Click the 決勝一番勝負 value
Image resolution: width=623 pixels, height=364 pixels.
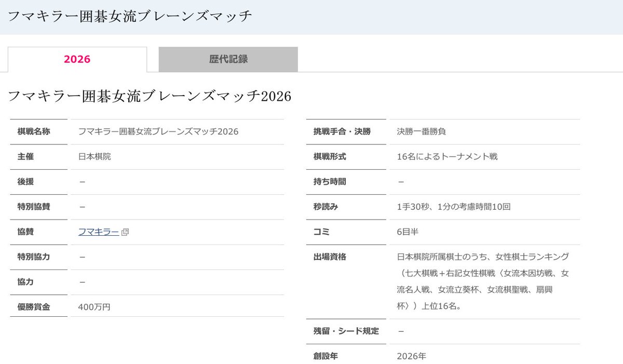coord(421,131)
